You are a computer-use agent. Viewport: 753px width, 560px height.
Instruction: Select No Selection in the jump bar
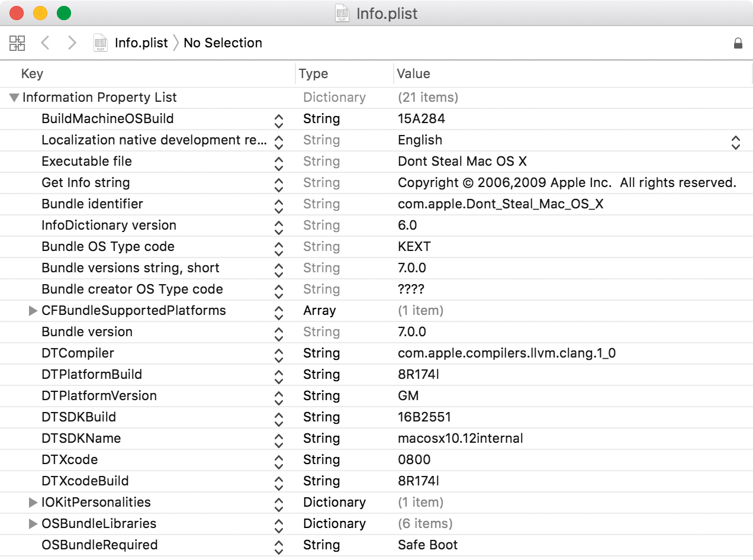223,43
